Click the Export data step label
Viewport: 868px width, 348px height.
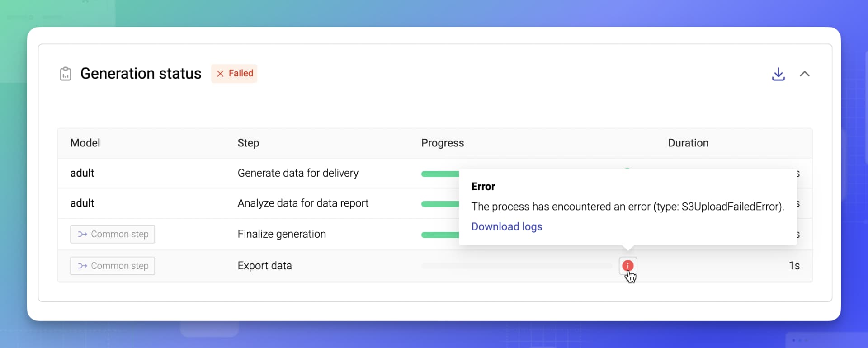pyautogui.click(x=264, y=266)
